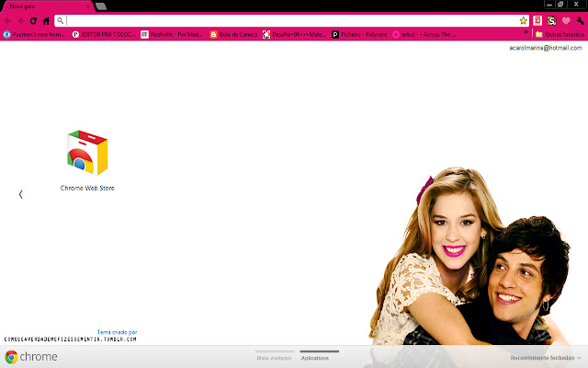Go to previous page with left chevron
588x368 pixels.
point(20,194)
